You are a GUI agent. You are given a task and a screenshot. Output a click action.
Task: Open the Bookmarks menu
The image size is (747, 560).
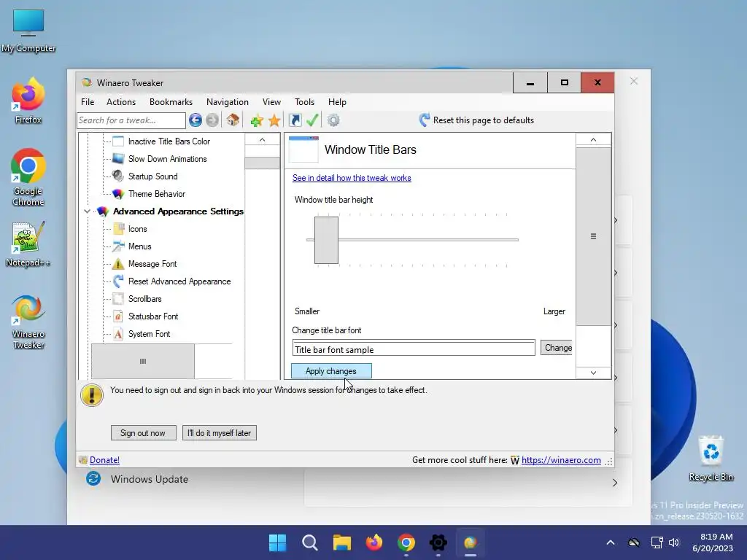(x=171, y=102)
